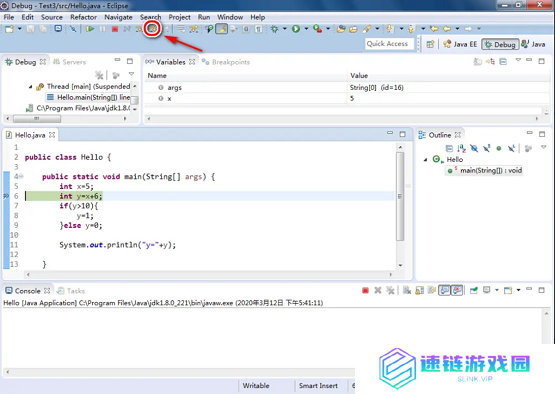The width and height of the screenshot is (555, 394).
Task: Select the args variable row
Action: (x=347, y=87)
